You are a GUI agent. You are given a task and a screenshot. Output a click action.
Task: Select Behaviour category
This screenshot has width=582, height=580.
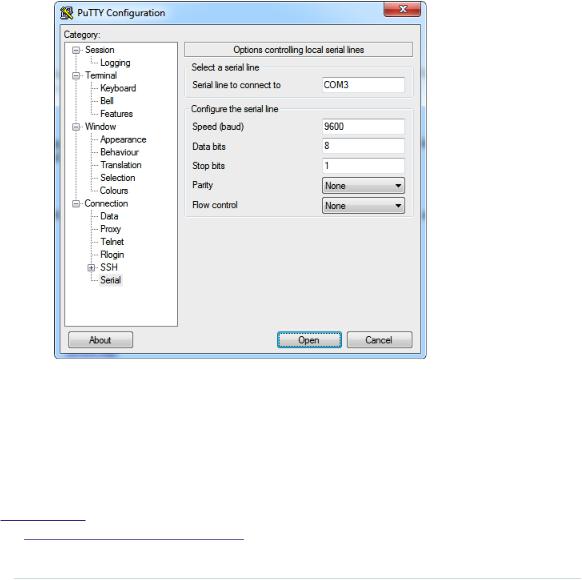120,152
